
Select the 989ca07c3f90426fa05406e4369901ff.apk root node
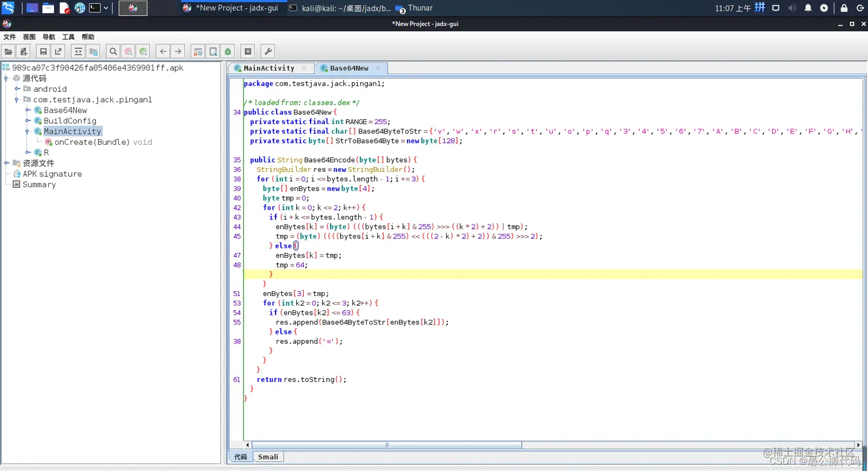pyautogui.click(x=98, y=68)
